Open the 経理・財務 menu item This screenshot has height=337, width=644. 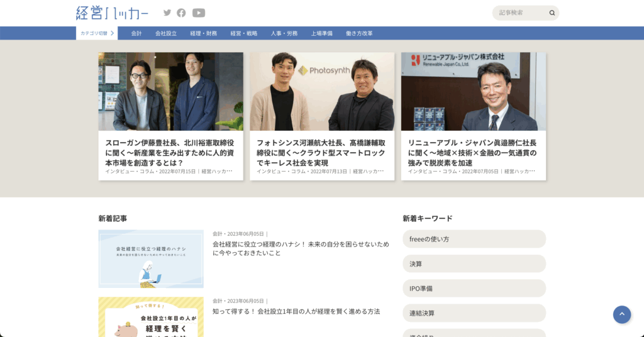203,33
